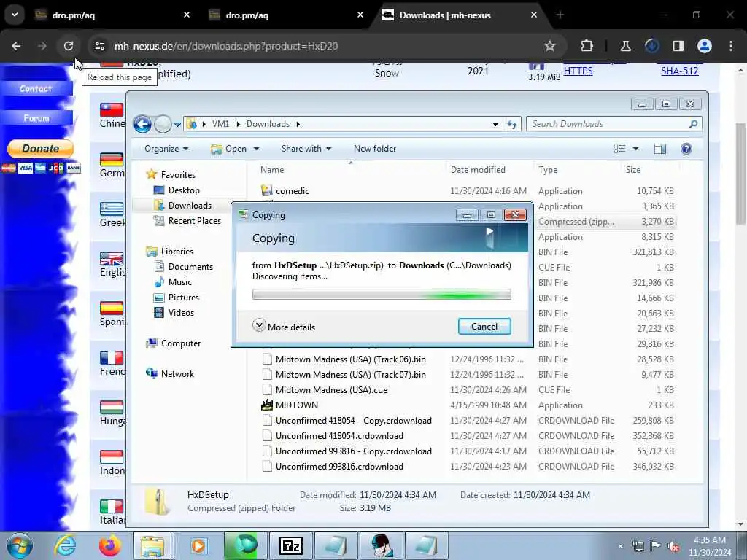Open Chrome three-dot menu
Image resolution: width=747 pixels, height=560 pixels.
[731, 46]
